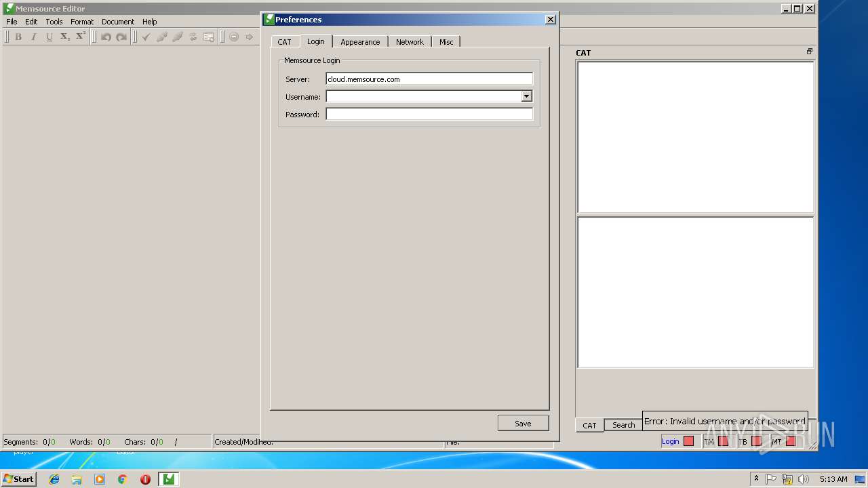Click the taskbar clock showing 5:13 AM
The width and height of the screenshot is (868, 488).
coord(833,479)
